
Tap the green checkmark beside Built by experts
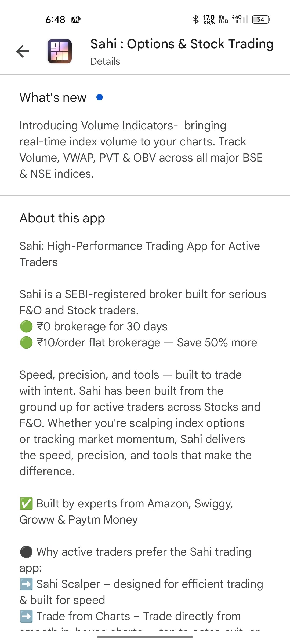coord(26,504)
